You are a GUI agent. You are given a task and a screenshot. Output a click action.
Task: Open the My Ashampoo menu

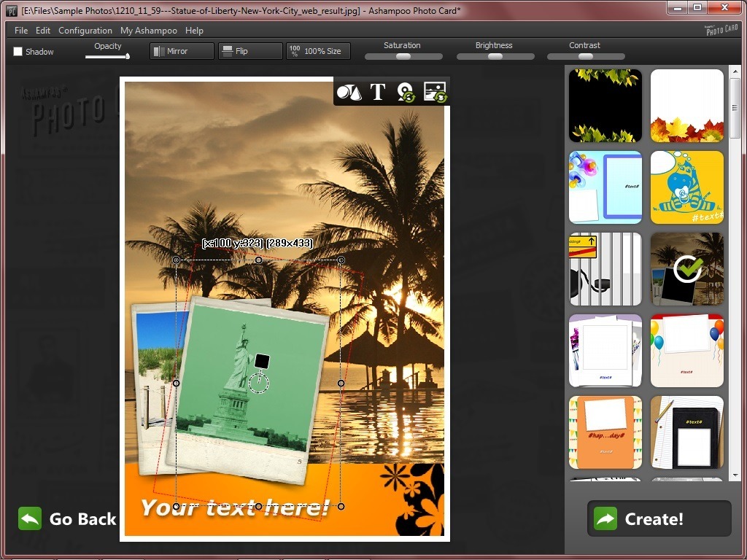click(149, 31)
